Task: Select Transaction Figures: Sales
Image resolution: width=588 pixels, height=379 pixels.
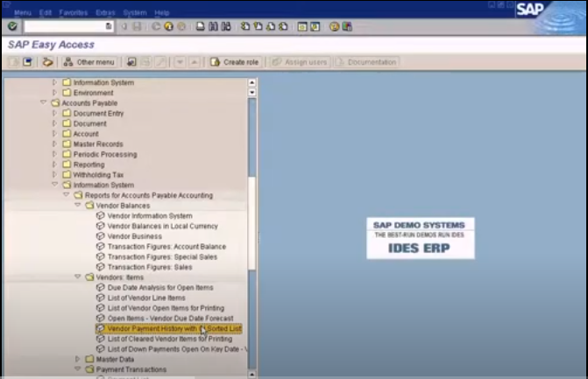Action: [x=150, y=267]
